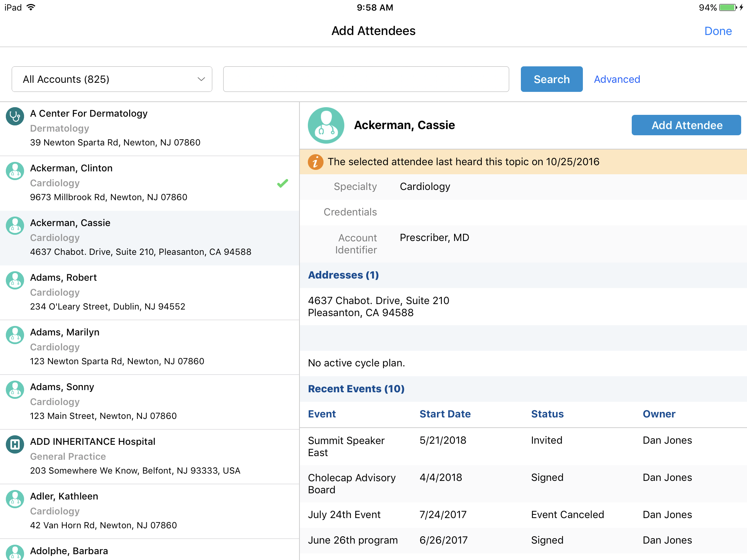Click large Ackerman, Cassie profile avatar
Screen dimensions: 747x560
point(326,125)
